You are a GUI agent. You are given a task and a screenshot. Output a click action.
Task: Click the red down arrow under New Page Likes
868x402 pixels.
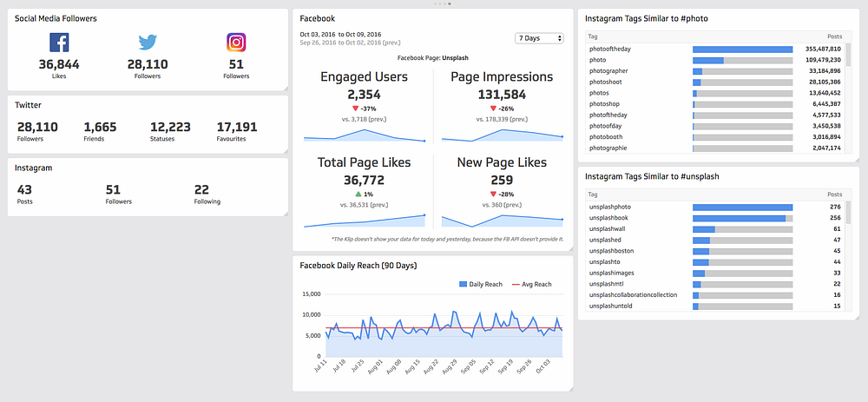click(493, 194)
